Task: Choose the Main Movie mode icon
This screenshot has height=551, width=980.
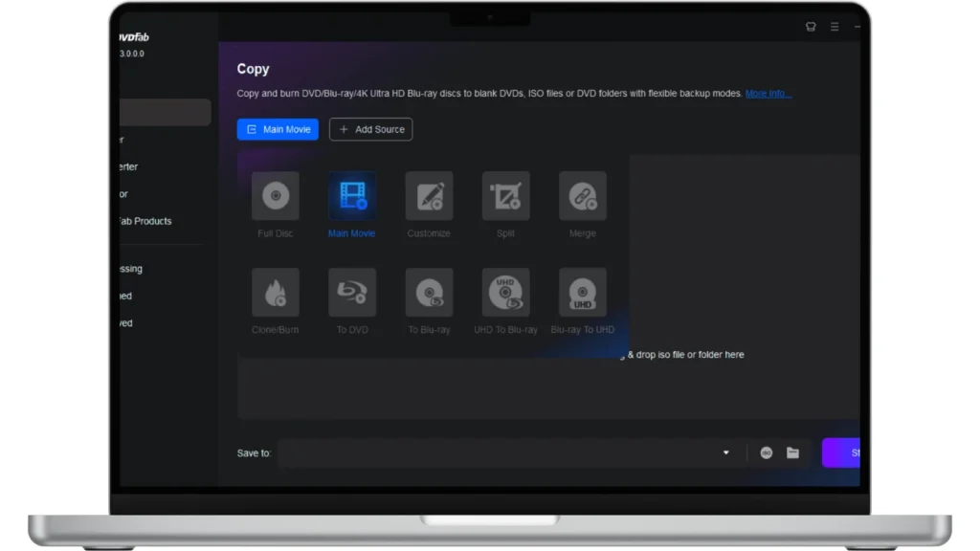Action: click(352, 196)
